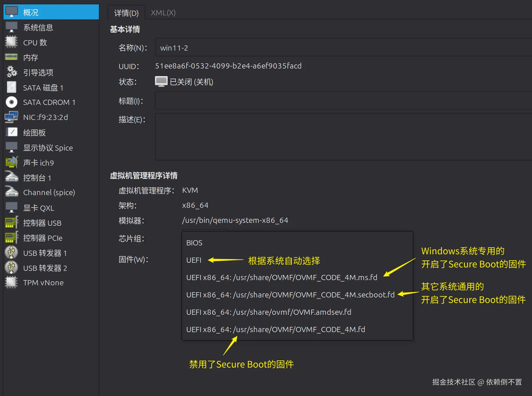This screenshot has width=532, height=396.
Task: Pick the OVMF.amdsev.fd firmware option
Action: click(298, 312)
